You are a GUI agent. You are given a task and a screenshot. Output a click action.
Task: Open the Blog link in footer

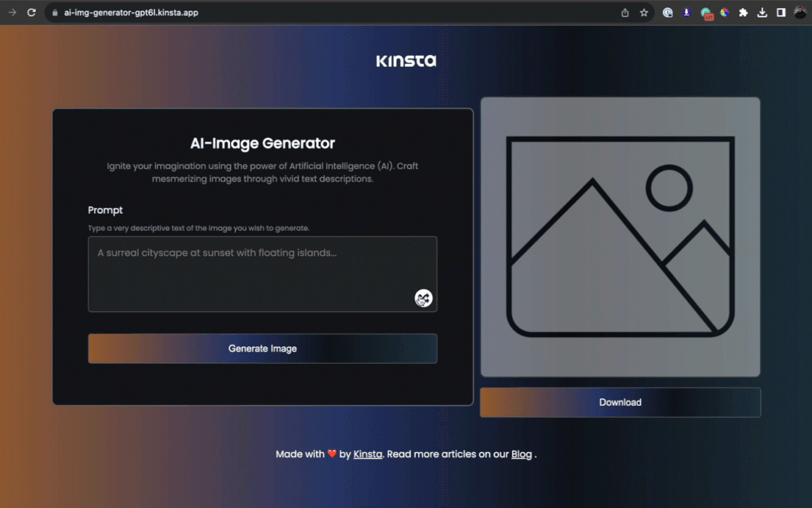pos(521,455)
